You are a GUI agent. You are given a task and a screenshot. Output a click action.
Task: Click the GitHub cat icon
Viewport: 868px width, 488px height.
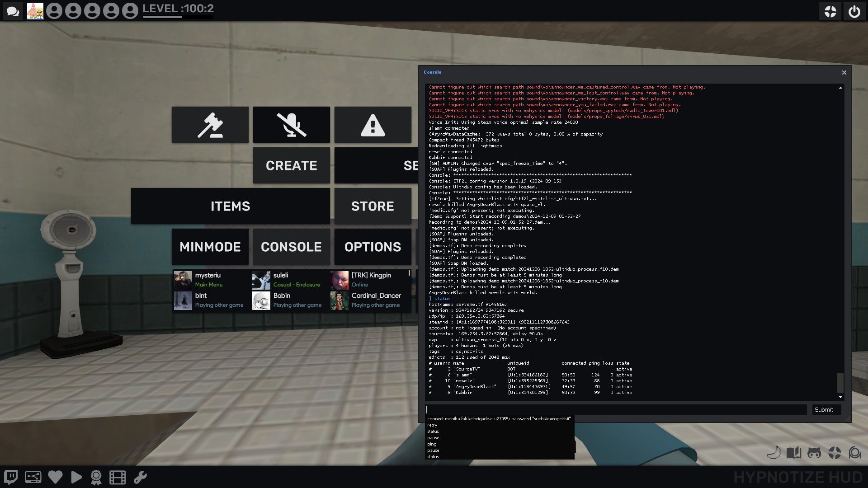click(x=814, y=453)
